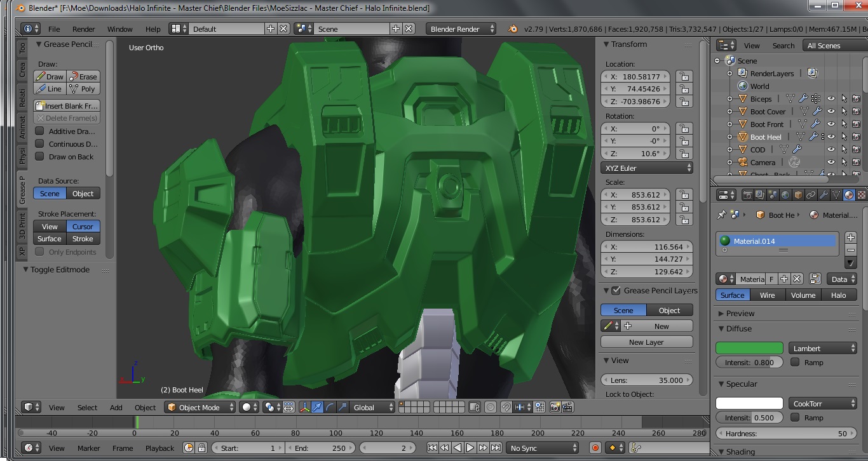
Task: Hide the Biceps object via eye icon
Action: tap(831, 99)
